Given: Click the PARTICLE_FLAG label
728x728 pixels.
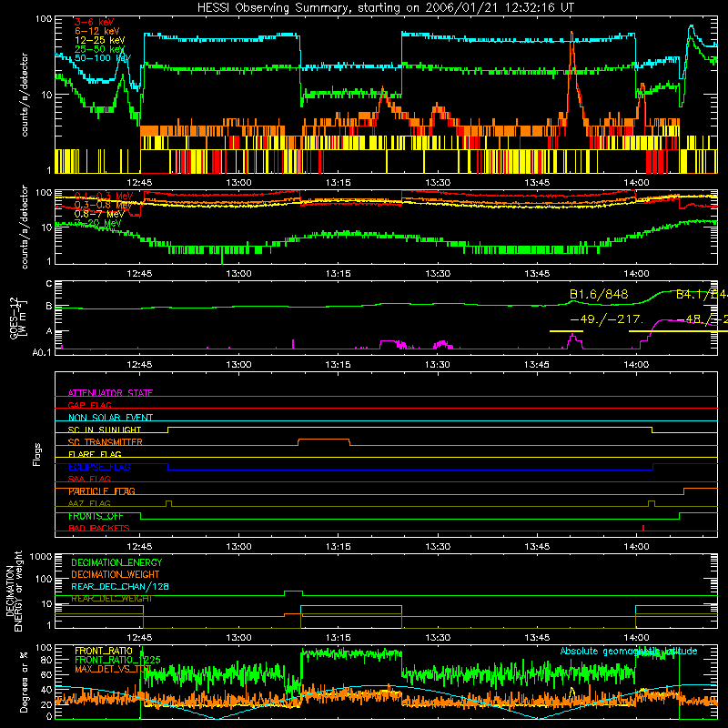Looking at the screenshot, I should point(102,491).
